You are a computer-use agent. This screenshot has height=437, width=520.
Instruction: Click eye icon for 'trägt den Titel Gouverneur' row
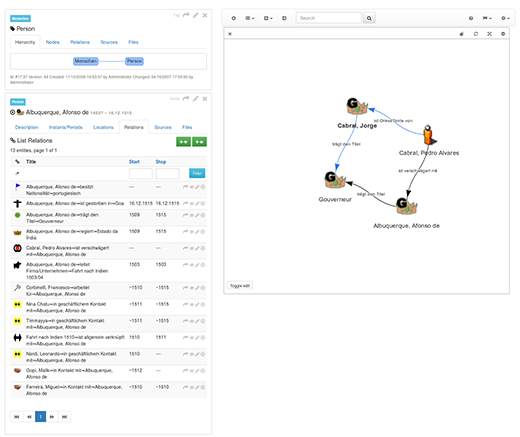tap(192, 215)
